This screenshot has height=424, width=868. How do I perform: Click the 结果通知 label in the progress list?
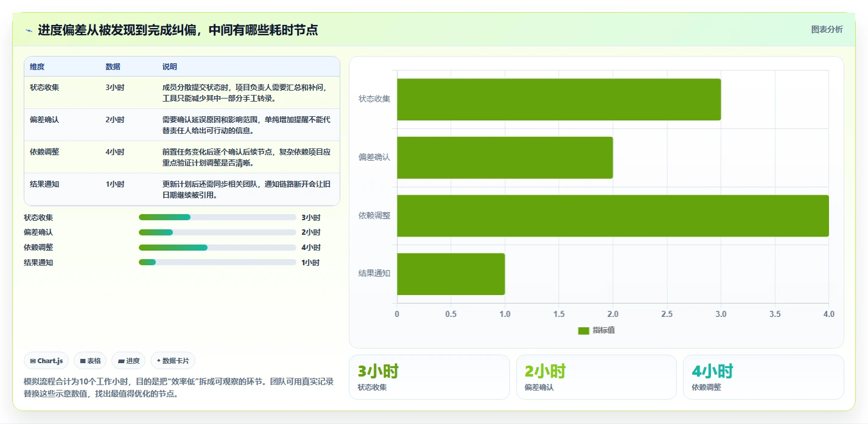click(38, 263)
